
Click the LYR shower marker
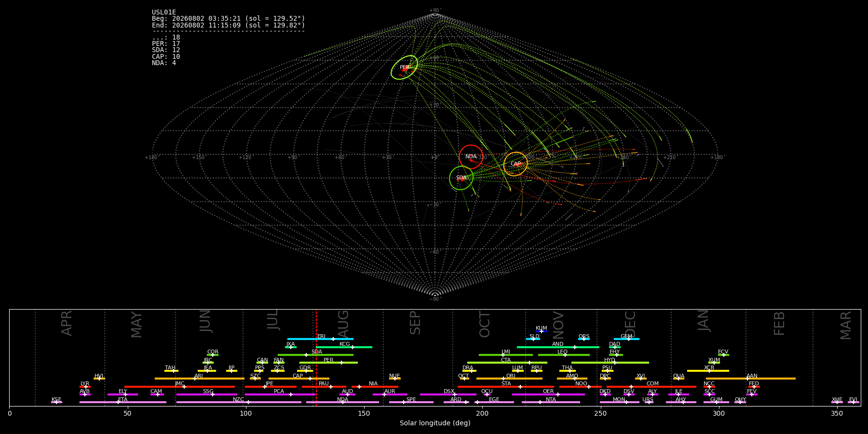point(85,387)
